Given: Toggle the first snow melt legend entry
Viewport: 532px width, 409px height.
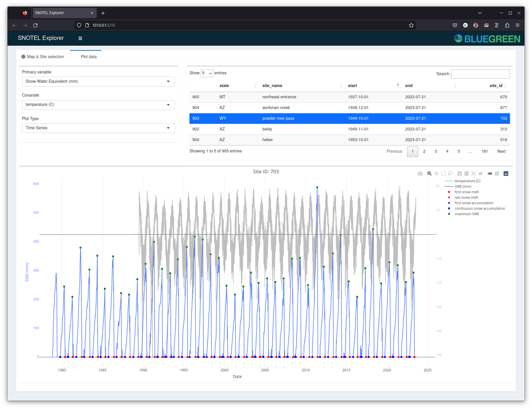Looking at the screenshot, I should (467, 192).
